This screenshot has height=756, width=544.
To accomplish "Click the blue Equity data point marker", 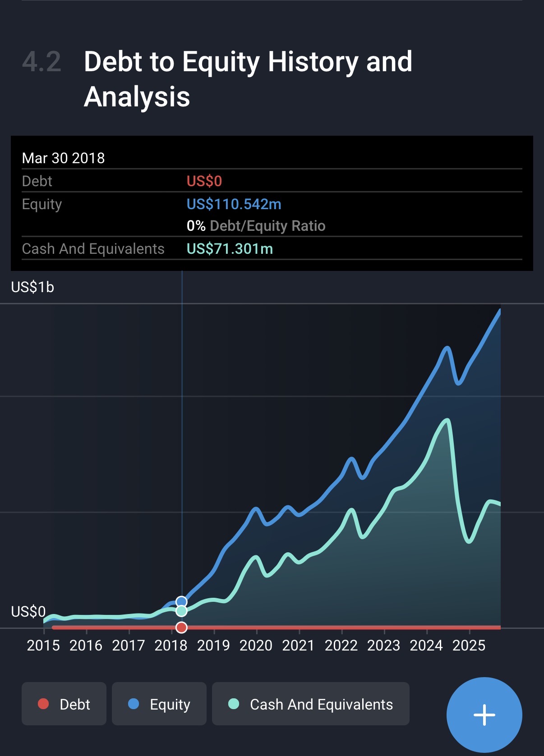I will pos(181,601).
